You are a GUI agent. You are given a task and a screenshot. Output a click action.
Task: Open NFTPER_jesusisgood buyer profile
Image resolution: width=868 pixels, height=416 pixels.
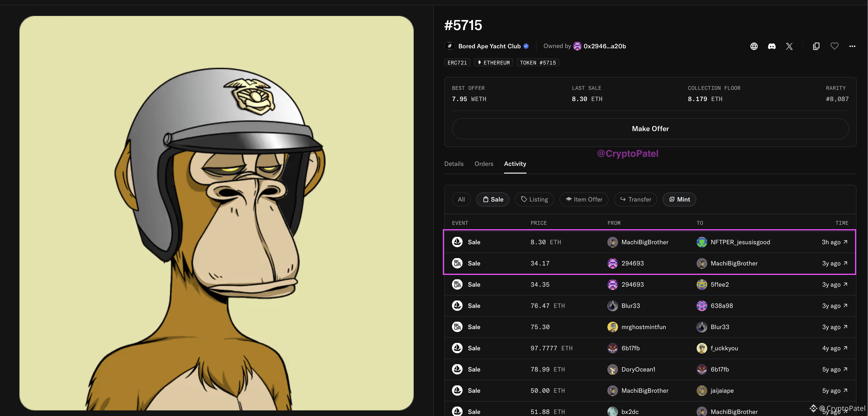(x=740, y=242)
